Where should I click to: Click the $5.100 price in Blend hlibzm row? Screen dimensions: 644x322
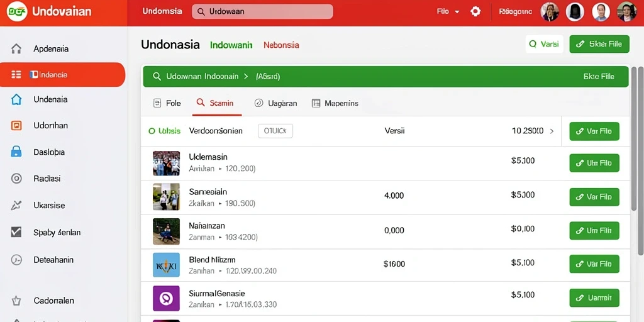523,262
